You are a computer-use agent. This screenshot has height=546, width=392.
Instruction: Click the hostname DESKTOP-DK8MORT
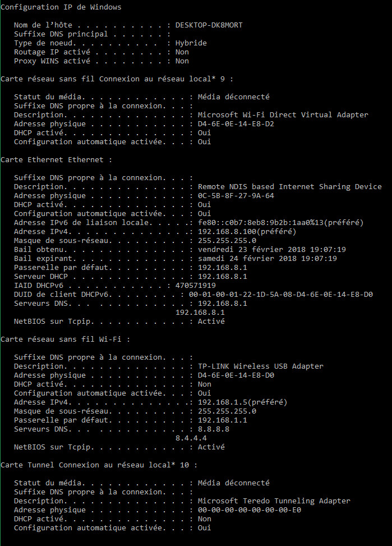click(209, 25)
